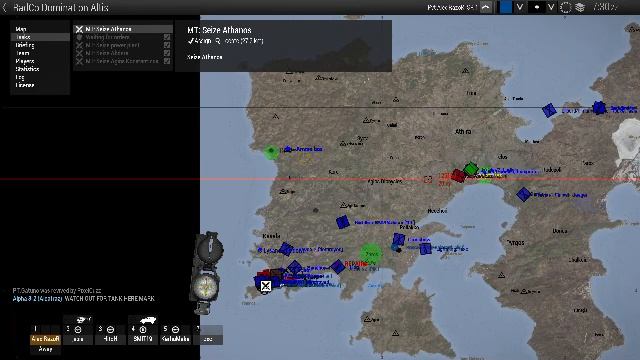Click the blue diamond marker beside REPAIR label

point(338,267)
